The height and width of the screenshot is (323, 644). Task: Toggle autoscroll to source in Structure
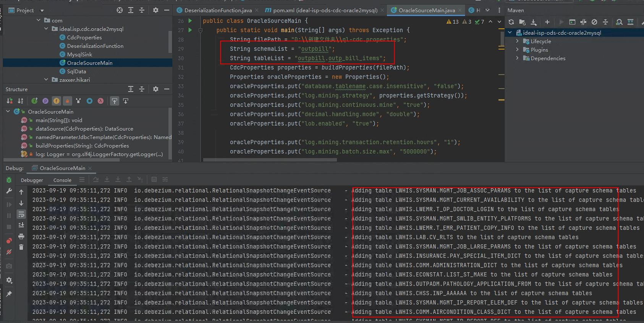114,101
